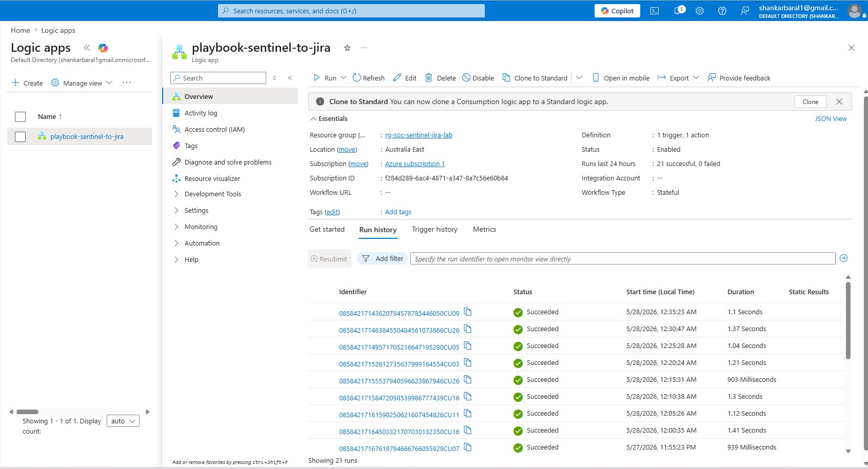Click Provide feedback

[739, 78]
